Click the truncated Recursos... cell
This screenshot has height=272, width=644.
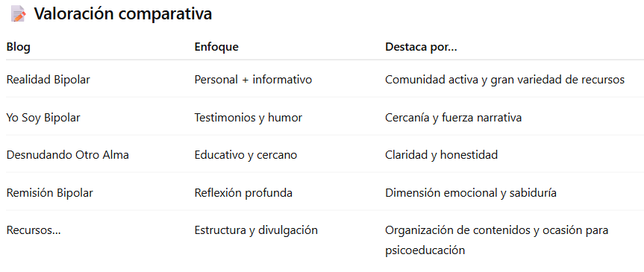(x=34, y=230)
